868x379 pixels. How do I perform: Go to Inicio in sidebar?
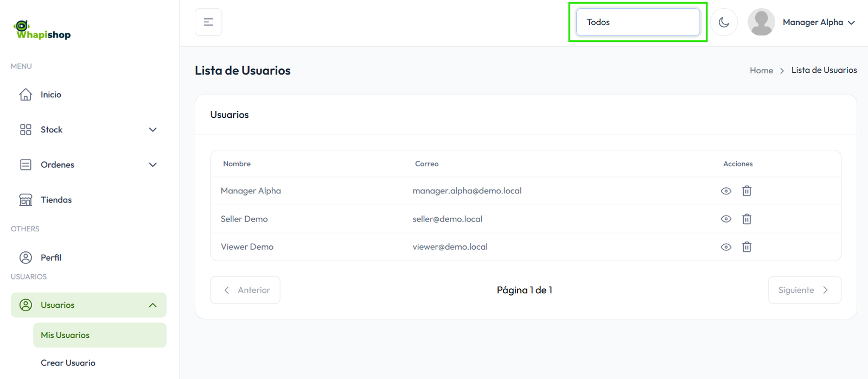50,94
